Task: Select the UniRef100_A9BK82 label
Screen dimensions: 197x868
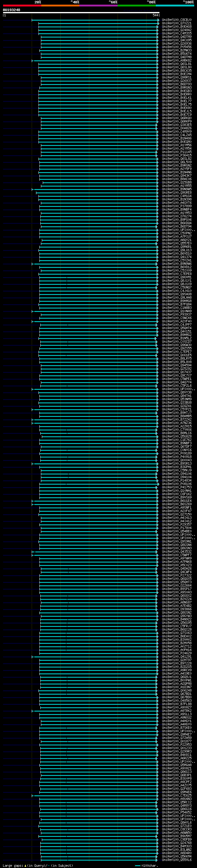Action: tap(176, 61)
